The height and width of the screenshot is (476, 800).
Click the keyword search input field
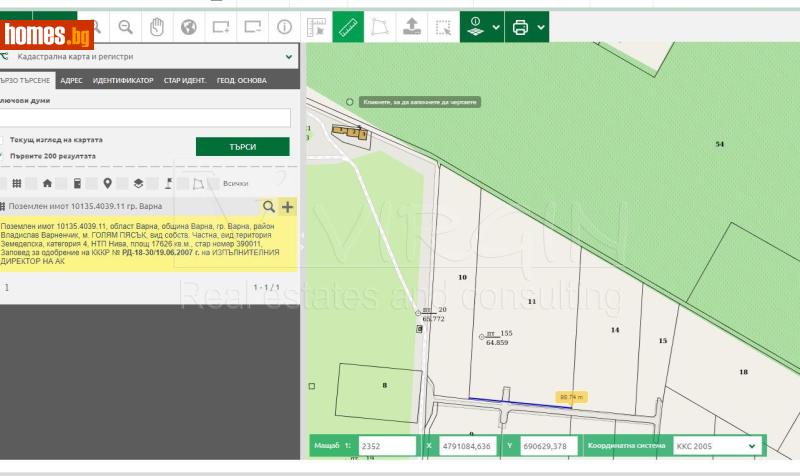tap(146, 118)
